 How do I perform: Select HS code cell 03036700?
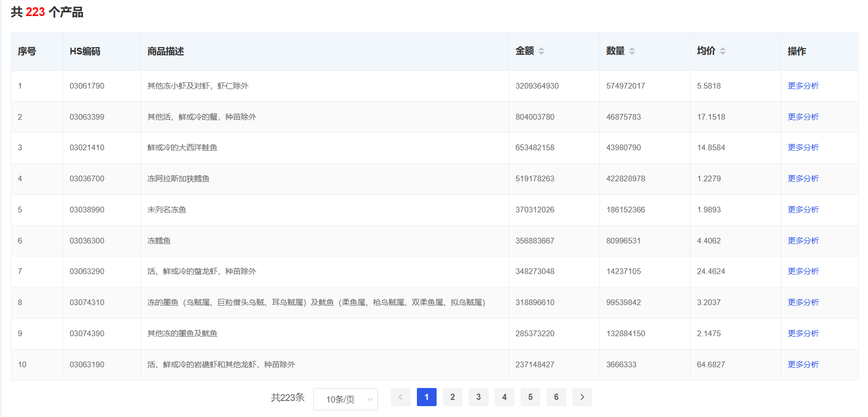pyautogui.click(x=87, y=179)
